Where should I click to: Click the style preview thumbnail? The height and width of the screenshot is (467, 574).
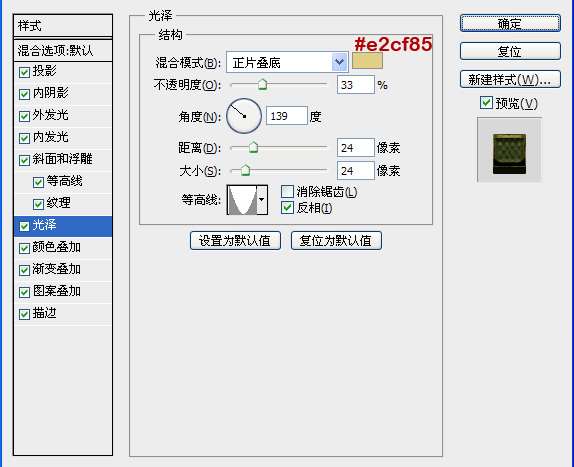click(x=509, y=150)
